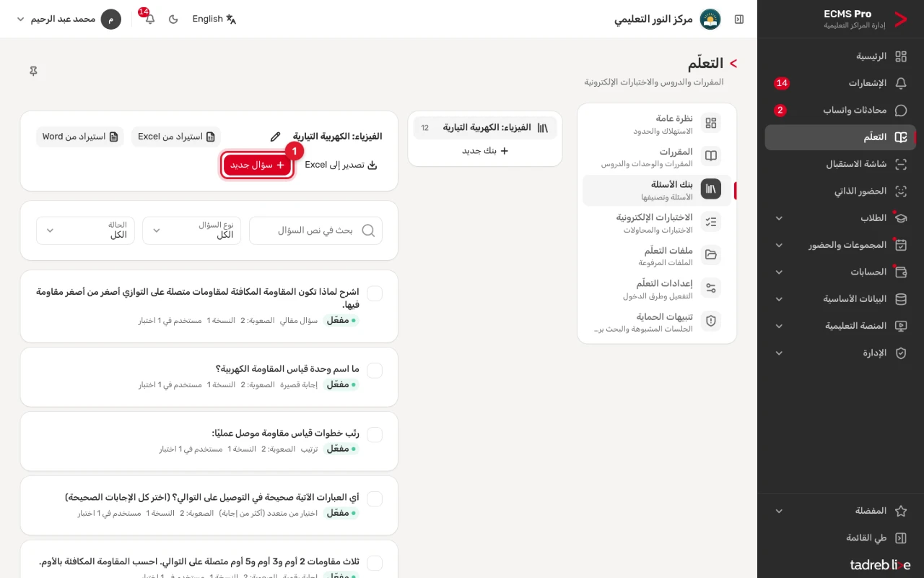
Task: Click استيراد من Word button
Action: [80, 137]
